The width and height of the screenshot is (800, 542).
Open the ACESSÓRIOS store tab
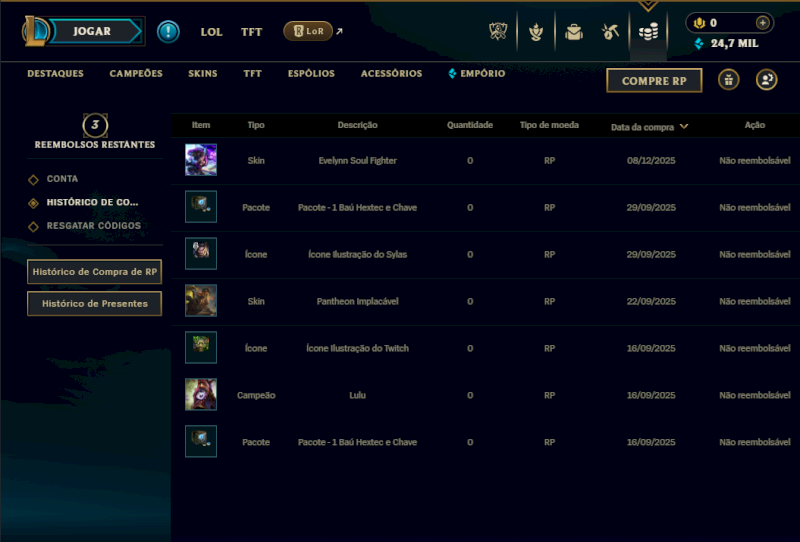(391, 73)
